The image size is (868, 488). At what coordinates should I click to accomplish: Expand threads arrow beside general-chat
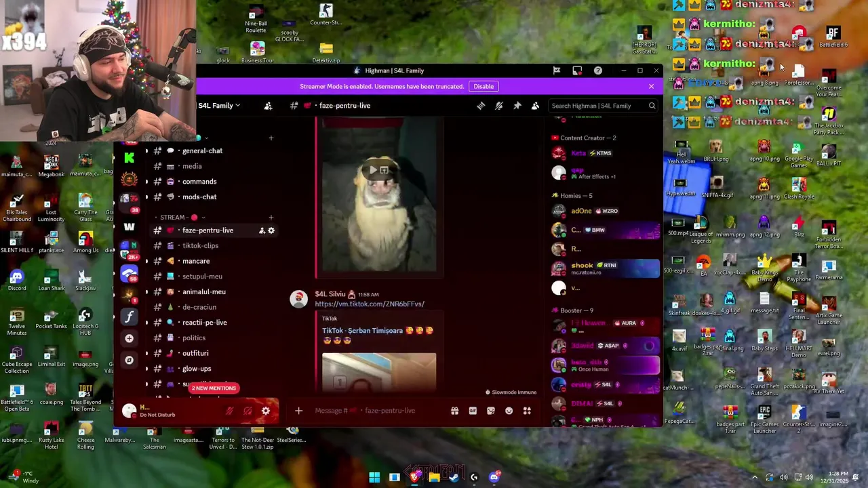click(x=146, y=151)
